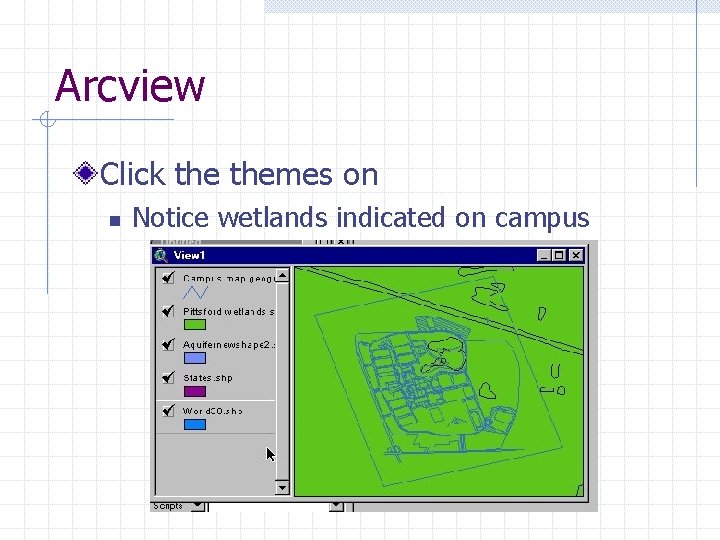Turn off the States.shp theme checkbox
The width and height of the screenshot is (720, 540).
[x=169, y=377]
